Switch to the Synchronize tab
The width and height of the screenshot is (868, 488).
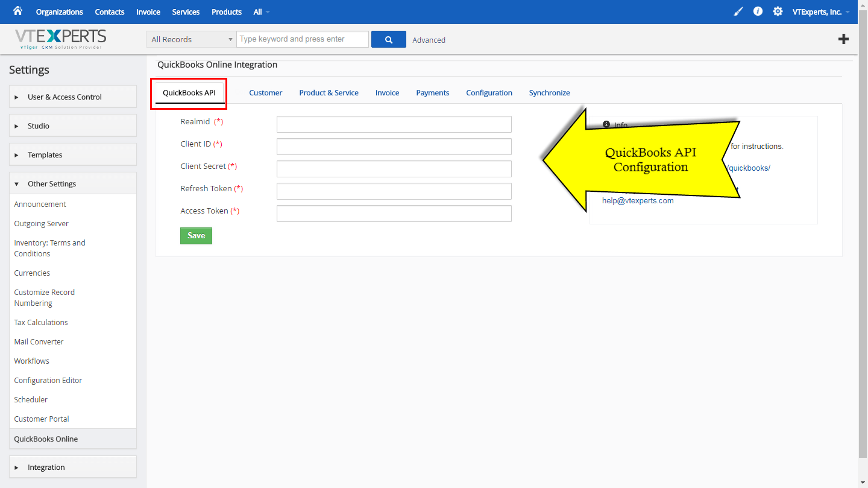tap(549, 92)
